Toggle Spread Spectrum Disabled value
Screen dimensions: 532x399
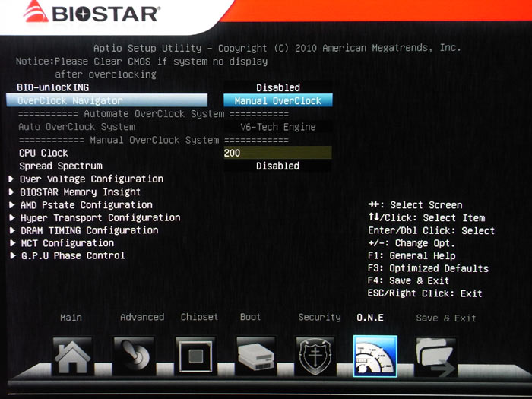[278, 166]
